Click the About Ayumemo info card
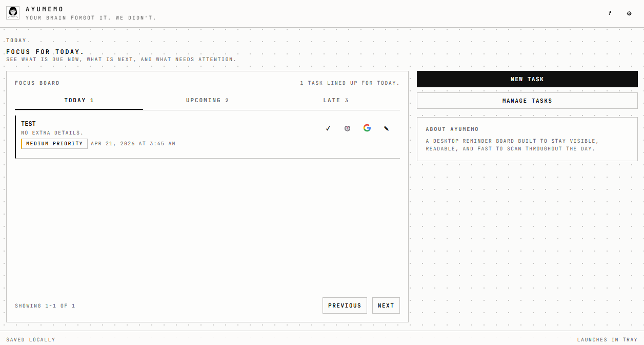Screen dimensions: 644x345 pos(527,139)
